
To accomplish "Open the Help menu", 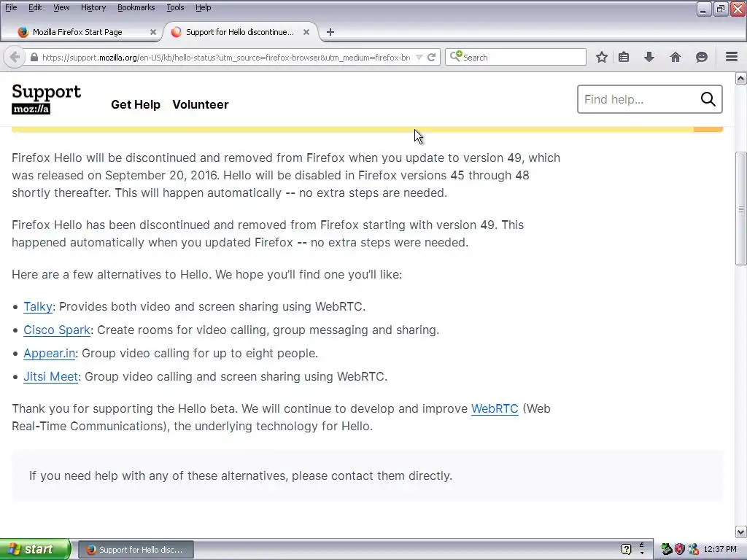I will pyautogui.click(x=203, y=7).
